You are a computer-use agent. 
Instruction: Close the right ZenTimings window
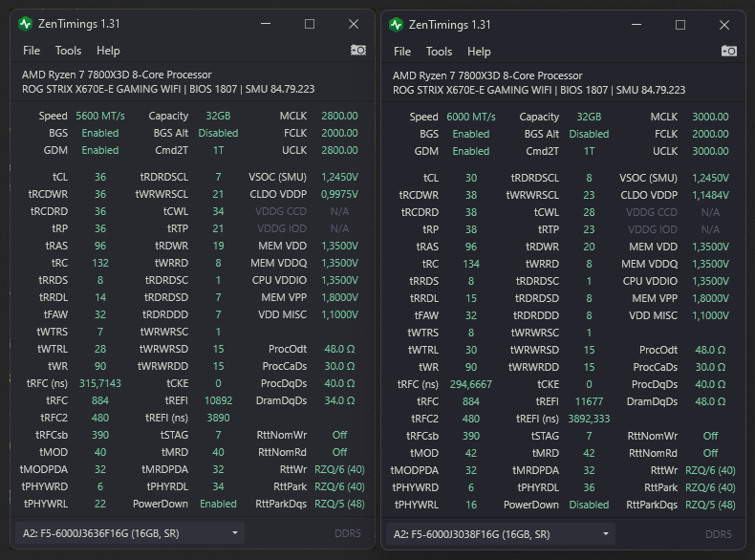coord(724,24)
